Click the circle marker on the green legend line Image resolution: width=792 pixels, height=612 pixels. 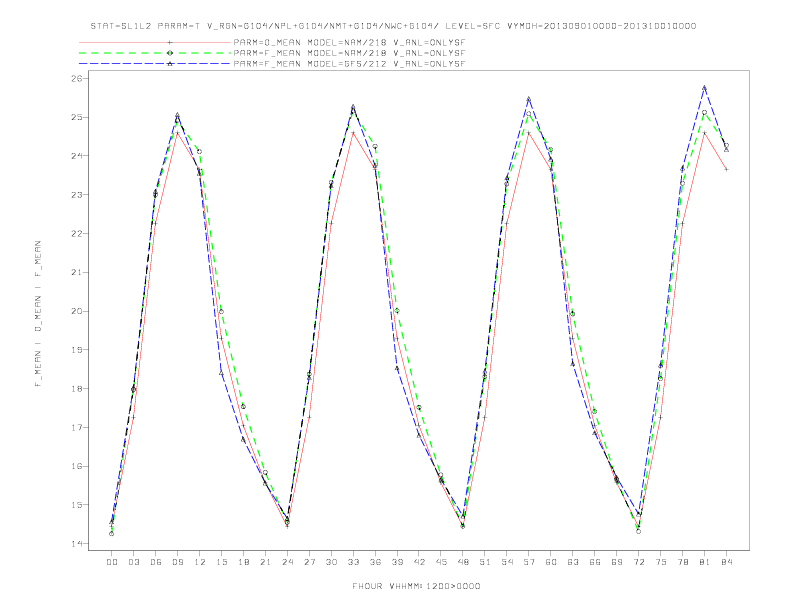pyautogui.click(x=170, y=53)
